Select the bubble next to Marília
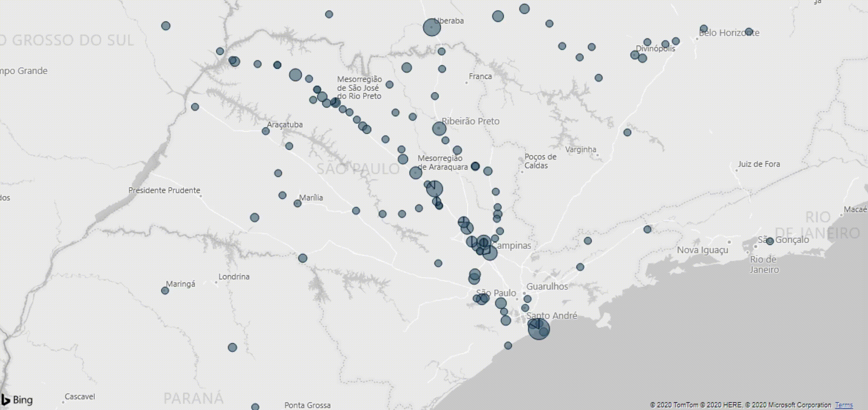 297,203
